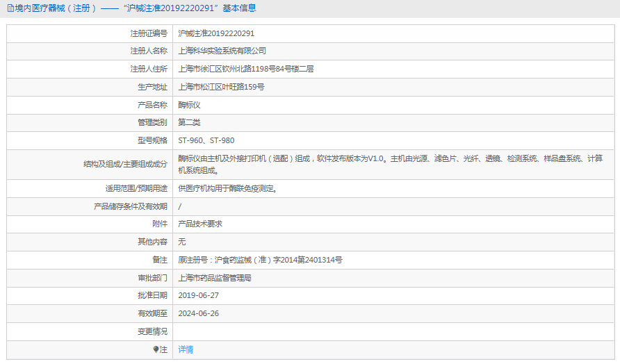Image resolution: width=620 pixels, height=364 pixels.
Task: Select registrant name 上海科华实验系统有限公司
Action: (x=222, y=51)
